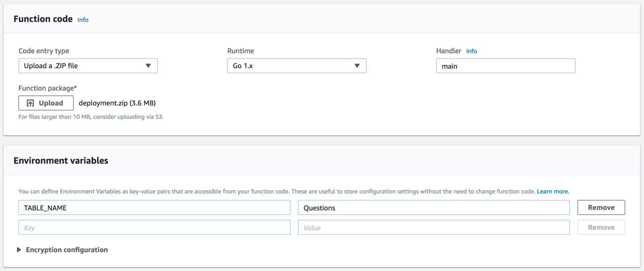The height and width of the screenshot is (271, 644).
Task: Focus the empty Key field
Action: coord(154,228)
